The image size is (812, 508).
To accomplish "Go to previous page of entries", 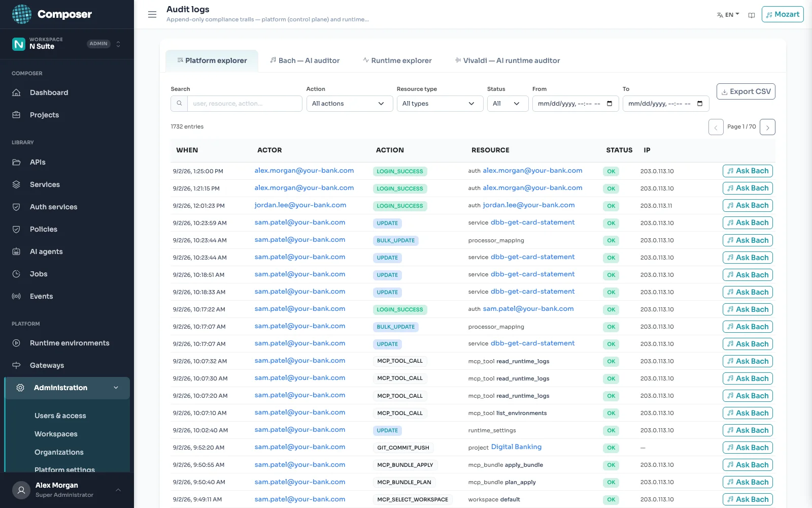I will pyautogui.click(x=716, y=127).
